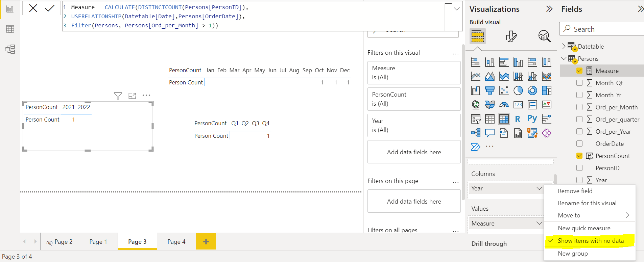Viewport: 644px width, 262px height.
Task: Open the PersonCount is (All) filter card
Action: (414, 99)
